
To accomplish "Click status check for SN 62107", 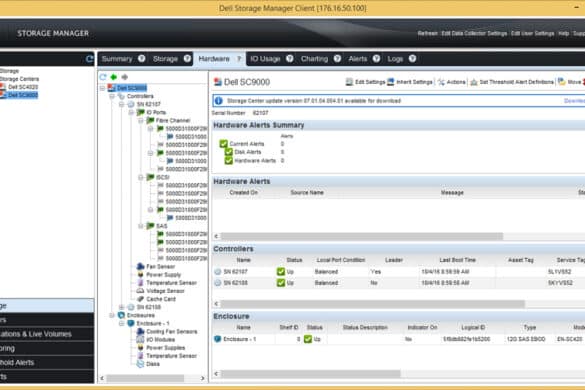I will (x=281, y=272).
